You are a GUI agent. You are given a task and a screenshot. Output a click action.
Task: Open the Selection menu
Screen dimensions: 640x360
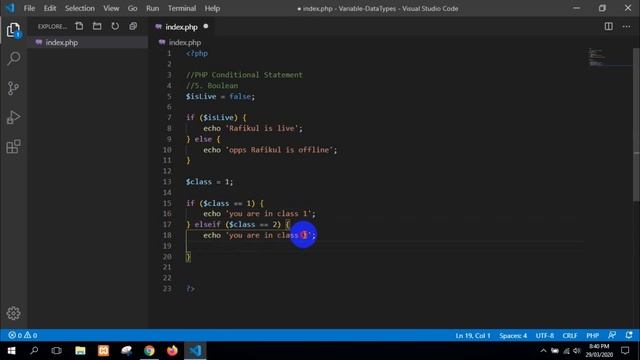(x=80, y=8)
